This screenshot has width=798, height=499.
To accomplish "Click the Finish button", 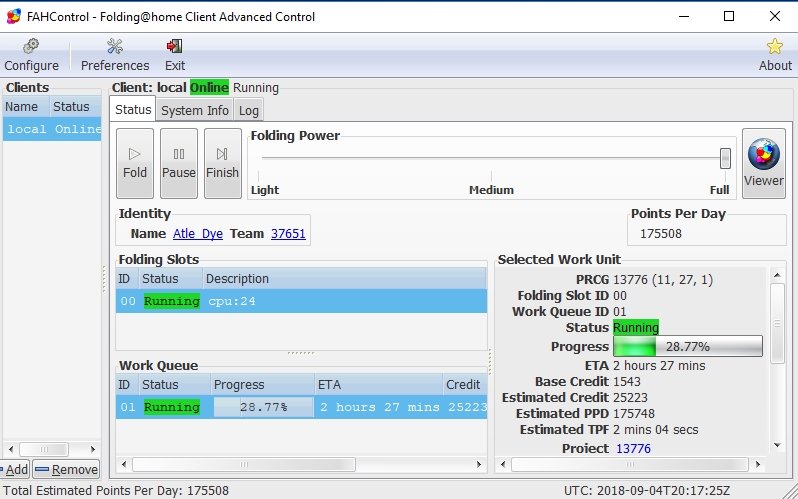I will click(222, 163).
